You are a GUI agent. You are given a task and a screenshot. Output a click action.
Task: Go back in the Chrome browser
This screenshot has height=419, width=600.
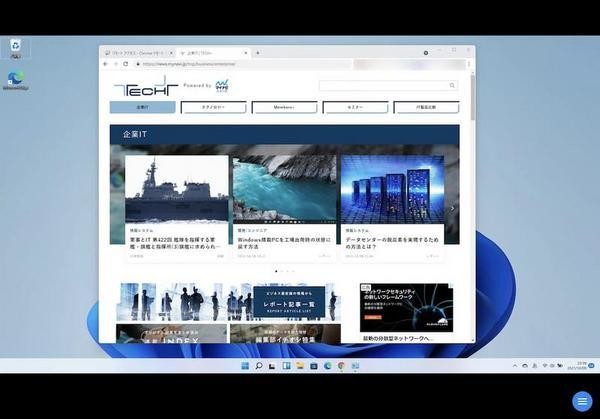coord(106,64)
